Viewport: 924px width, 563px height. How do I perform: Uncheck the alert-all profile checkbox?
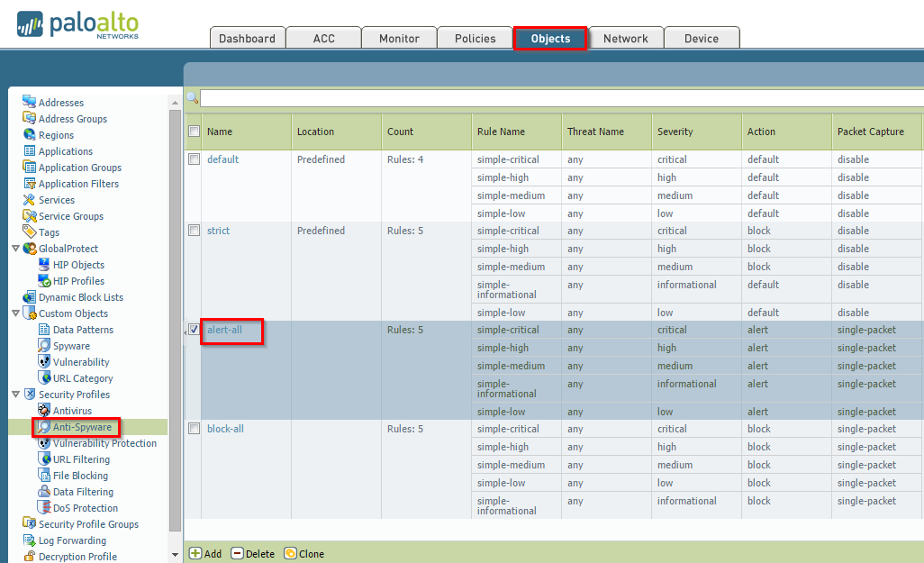tap(194, 330)
